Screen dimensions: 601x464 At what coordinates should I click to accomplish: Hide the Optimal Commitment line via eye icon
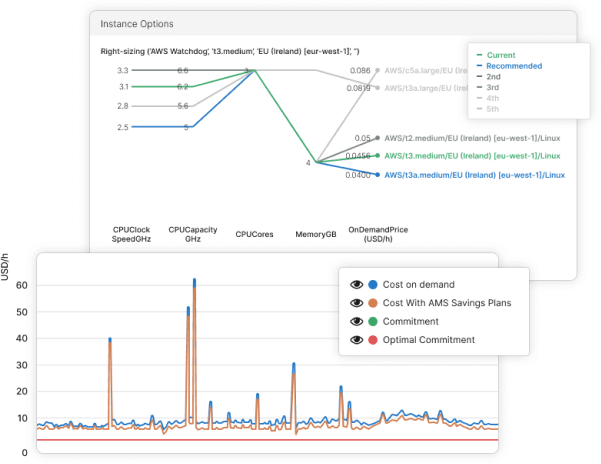[x=355, y=340]
